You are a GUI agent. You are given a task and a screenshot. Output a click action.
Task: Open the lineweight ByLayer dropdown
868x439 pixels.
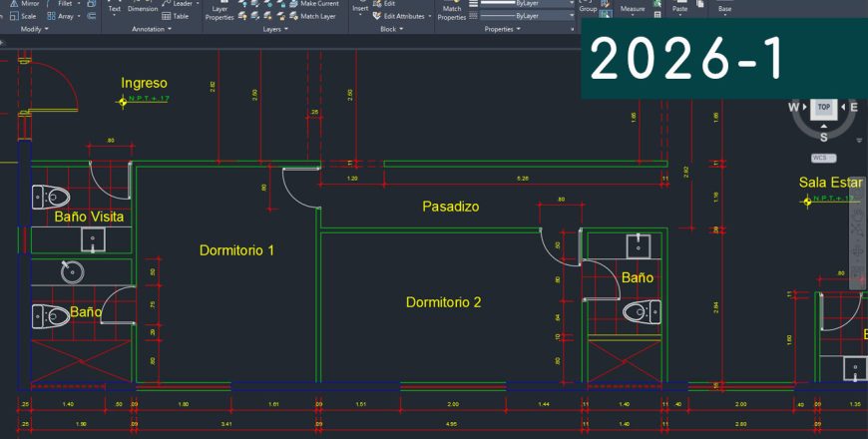click(527, 4)
